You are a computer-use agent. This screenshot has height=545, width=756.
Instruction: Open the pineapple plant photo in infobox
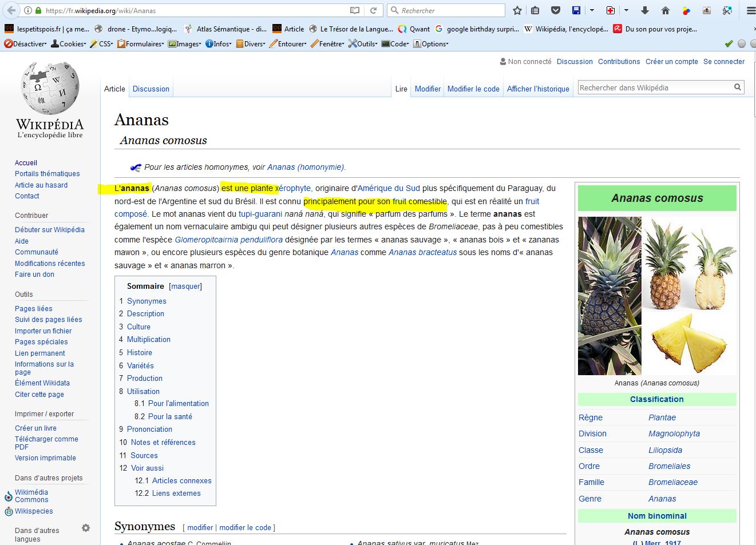[609, 296]
